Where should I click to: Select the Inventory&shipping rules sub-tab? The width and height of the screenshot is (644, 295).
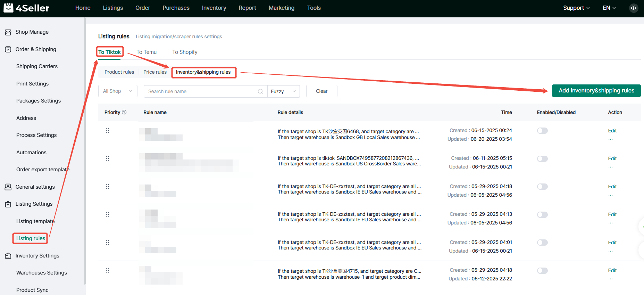(203, 72)
